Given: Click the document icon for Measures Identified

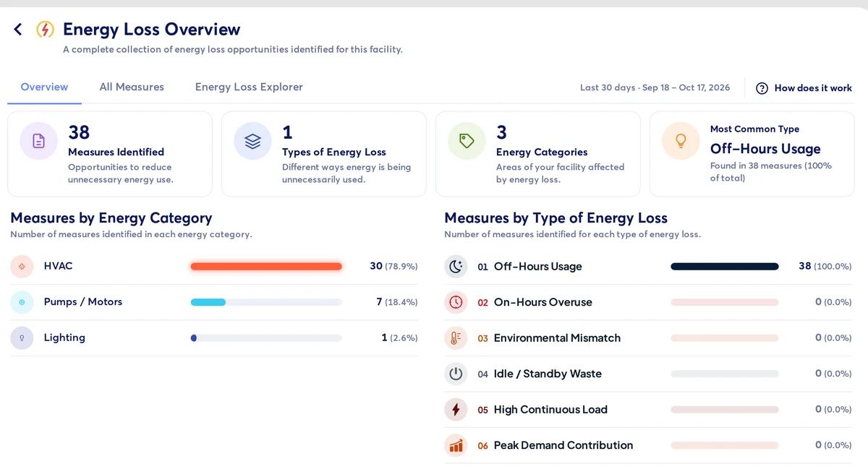Looking at the screenshot, I should pyautogui.click(x=39, y=141).
